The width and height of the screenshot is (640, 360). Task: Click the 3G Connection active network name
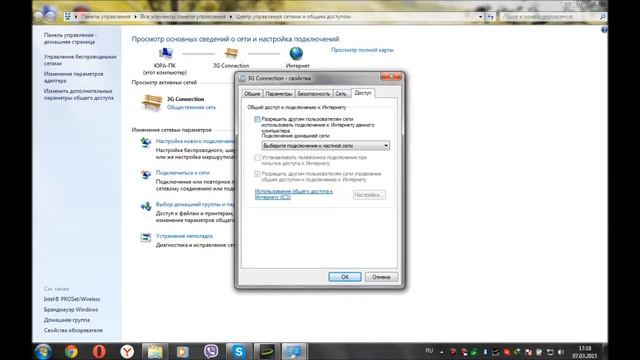185,99
